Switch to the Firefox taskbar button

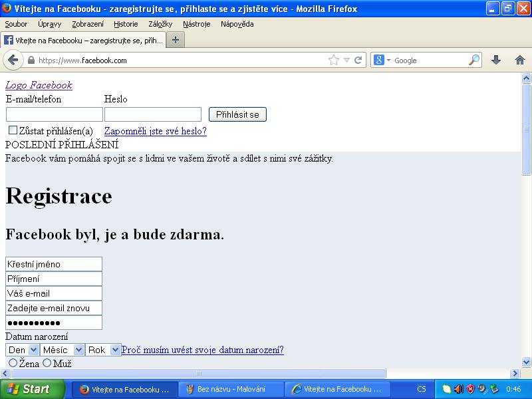click(x=125, y=389)
